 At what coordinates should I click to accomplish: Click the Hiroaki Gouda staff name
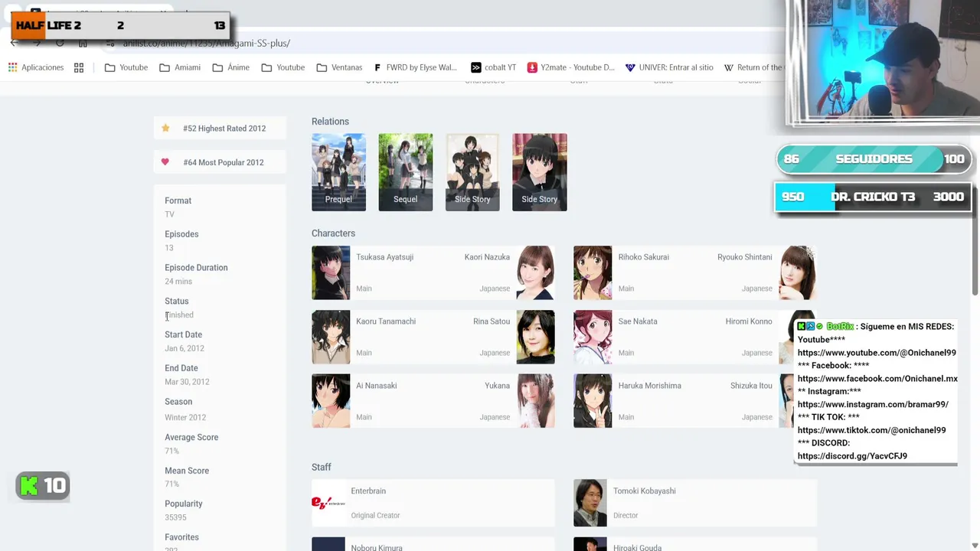click(639, 547)
